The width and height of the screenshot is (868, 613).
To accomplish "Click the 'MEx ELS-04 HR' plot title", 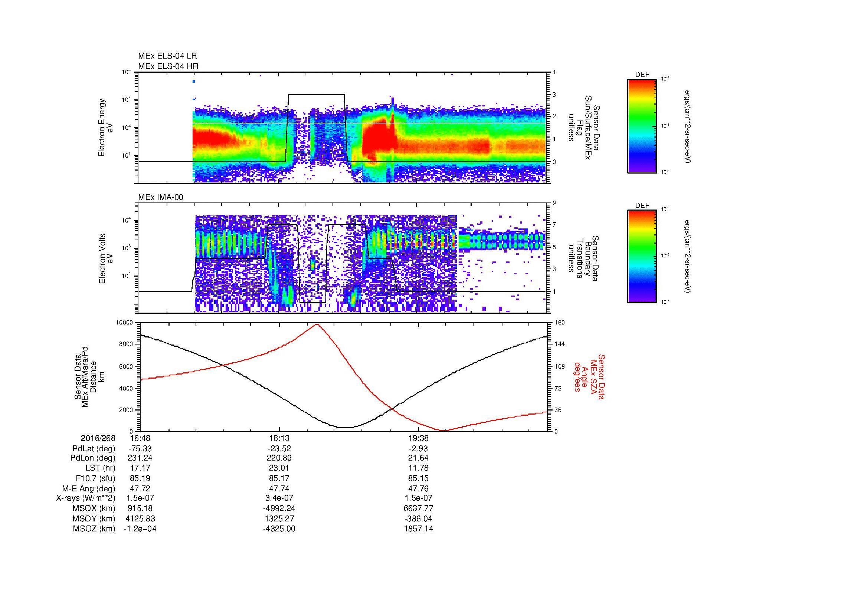I will point(168,66).
